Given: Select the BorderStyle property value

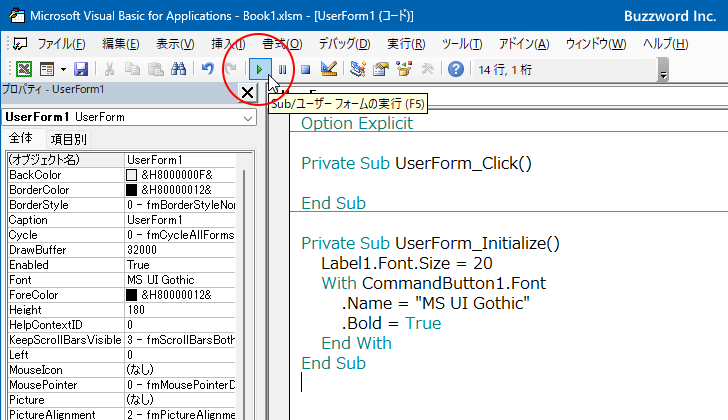Looking at the screenshot, I should (x=180, y=205).
